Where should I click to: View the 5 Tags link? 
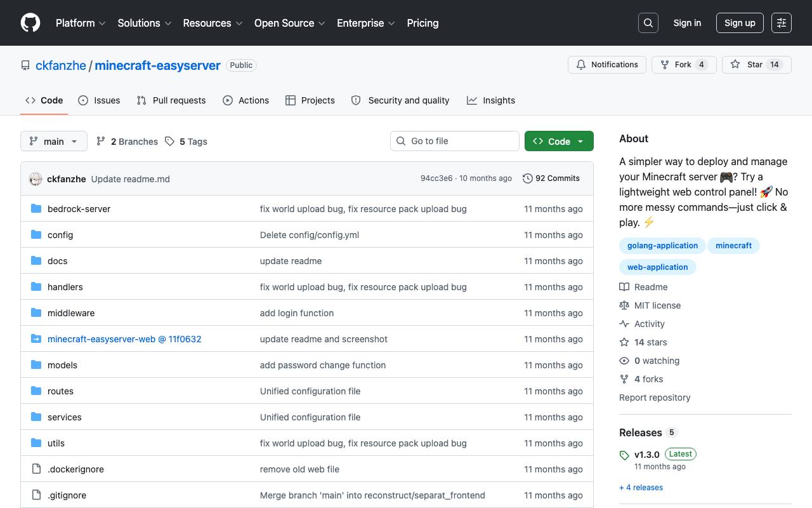[186, 142]
